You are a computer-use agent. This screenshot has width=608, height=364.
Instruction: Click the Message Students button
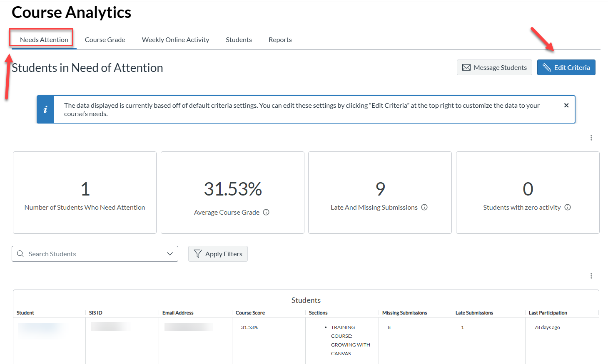click(494, 67)
